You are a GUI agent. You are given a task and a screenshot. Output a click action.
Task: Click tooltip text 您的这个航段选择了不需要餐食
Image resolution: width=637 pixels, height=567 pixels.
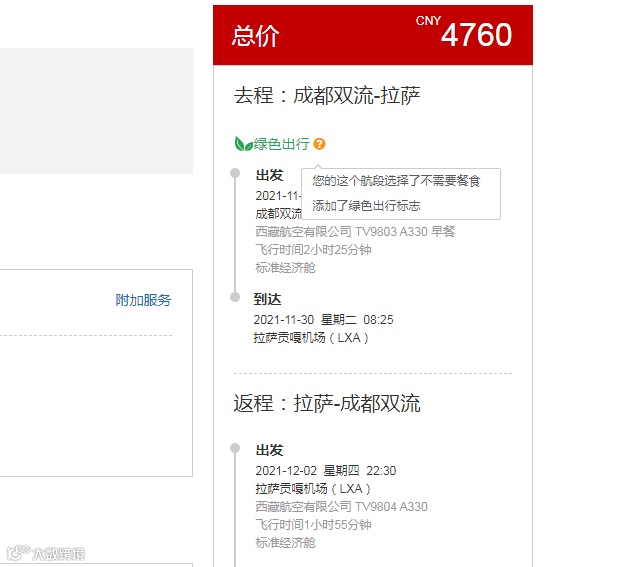pyautogui.click(x=396, y=181)
